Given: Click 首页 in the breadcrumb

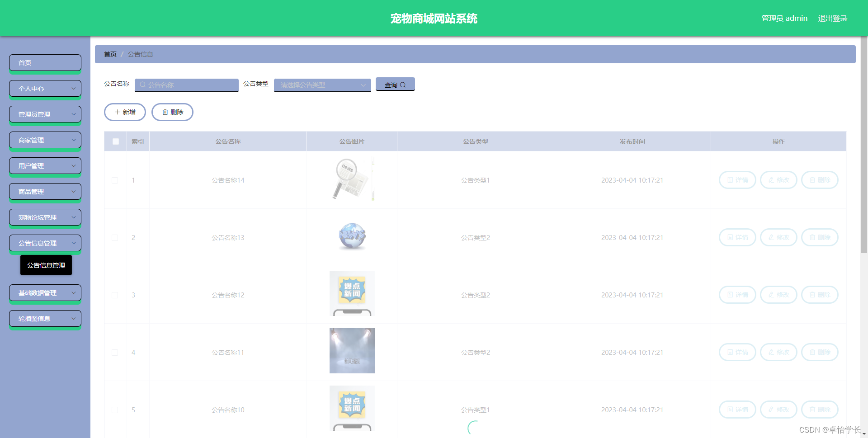Looking at the screenshot, I should [x=110, y=54].
